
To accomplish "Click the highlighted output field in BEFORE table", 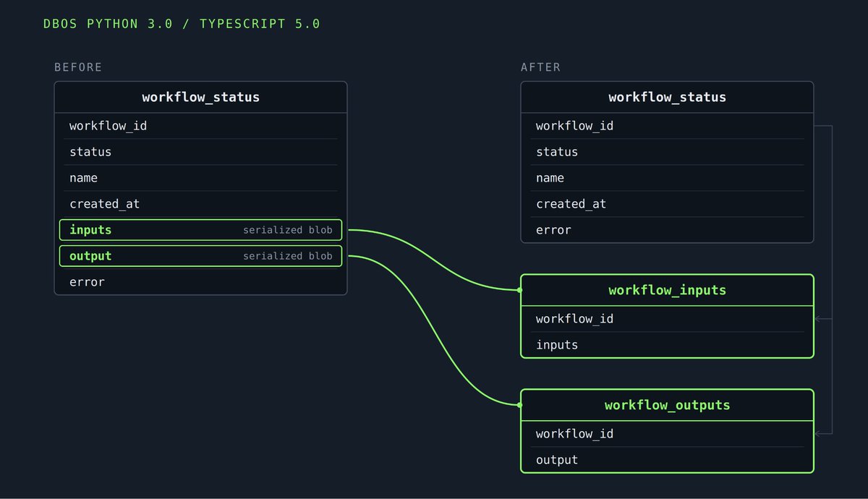I will click(x=201, y=256).
